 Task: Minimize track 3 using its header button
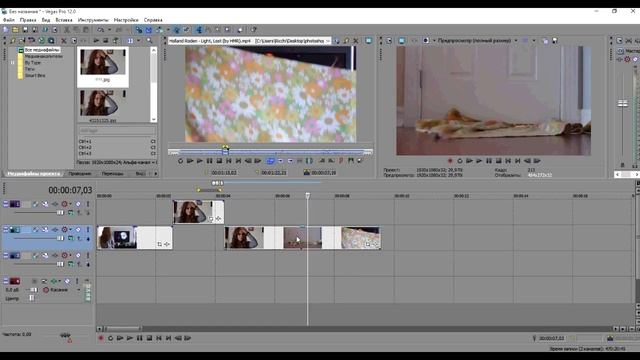pos(6,256)
